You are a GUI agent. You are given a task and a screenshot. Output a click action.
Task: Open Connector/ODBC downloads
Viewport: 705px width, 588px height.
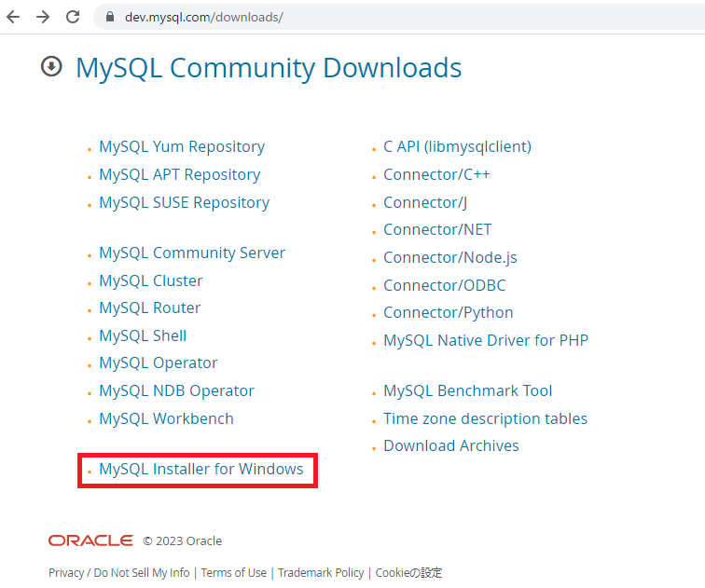444,286
